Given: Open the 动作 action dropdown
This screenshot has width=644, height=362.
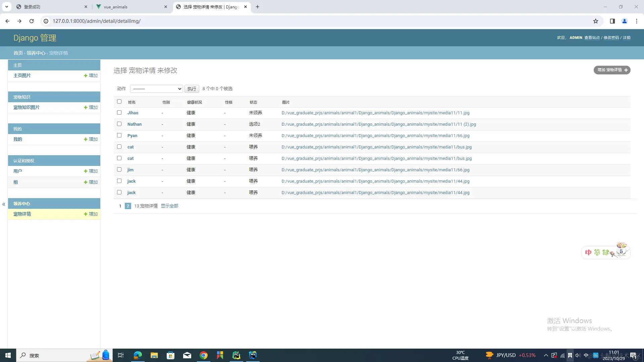Looking at the screenshot, I should [156, 89].
